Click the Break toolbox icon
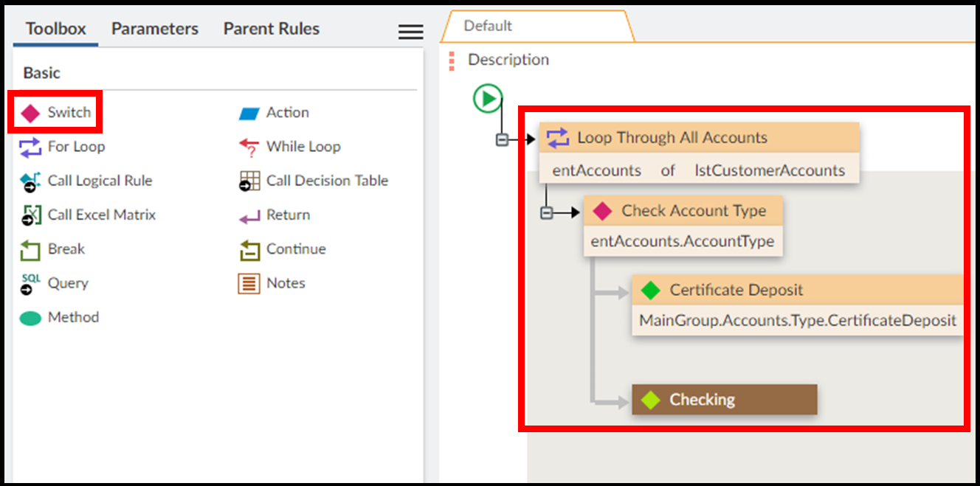Screen dimensions: 980x486 click(x=30, y=250)
